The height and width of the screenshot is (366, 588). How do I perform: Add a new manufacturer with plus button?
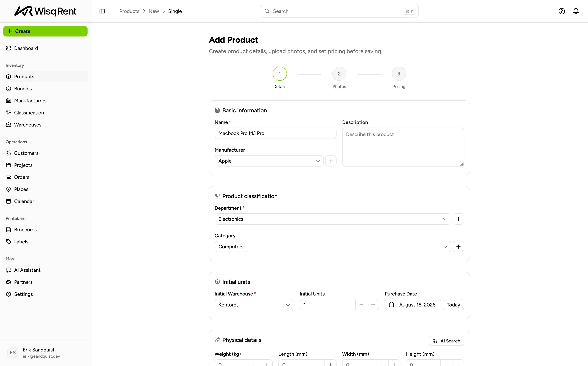coord(331,161)
